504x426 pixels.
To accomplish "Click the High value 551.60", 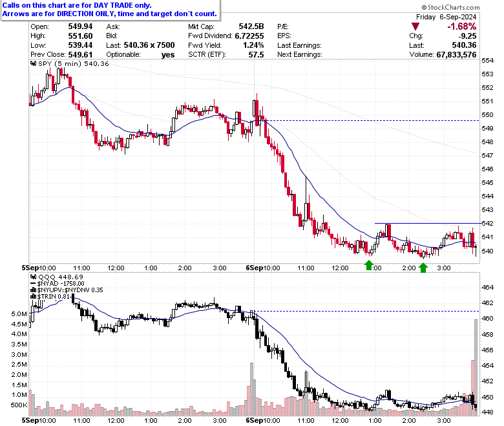I will [80, 36].
